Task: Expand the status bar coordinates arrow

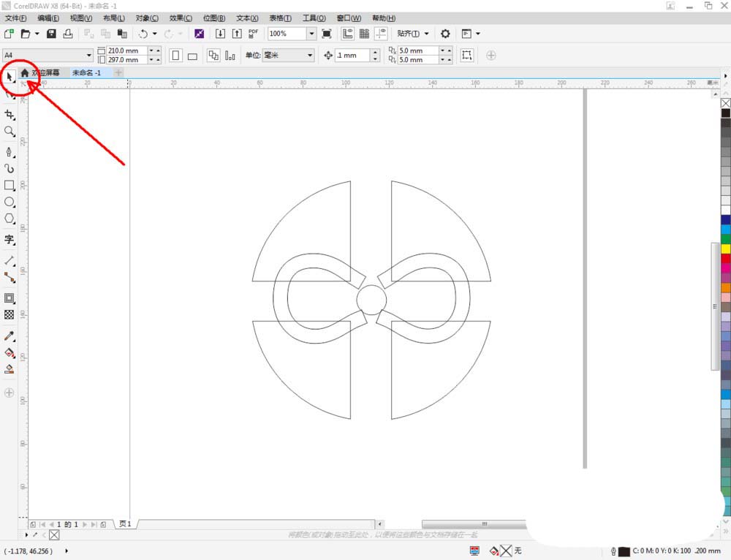Action: coord(67,550)
